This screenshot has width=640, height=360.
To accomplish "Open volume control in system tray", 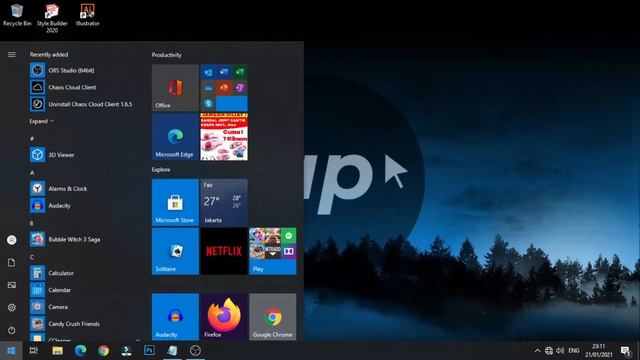I will 560,351.
